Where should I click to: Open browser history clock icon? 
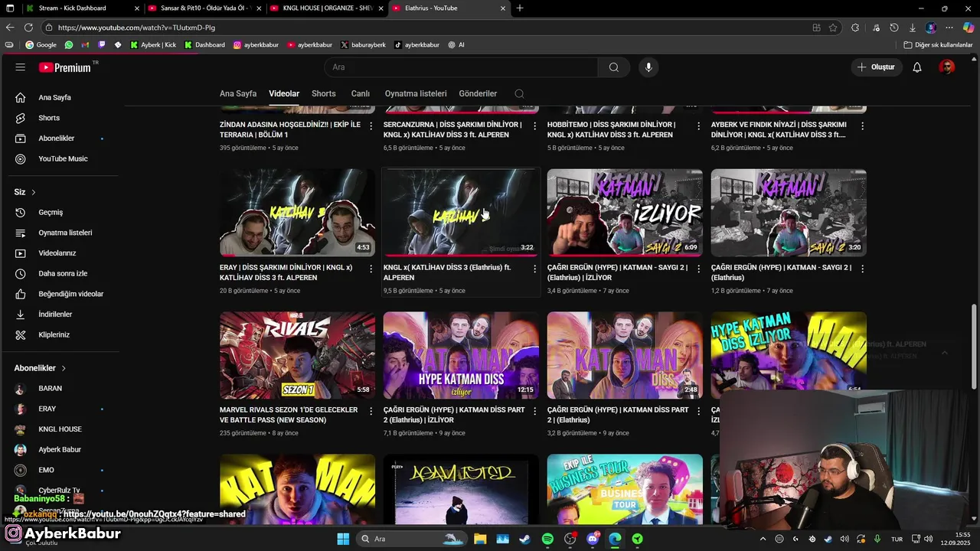coord(893,28)
